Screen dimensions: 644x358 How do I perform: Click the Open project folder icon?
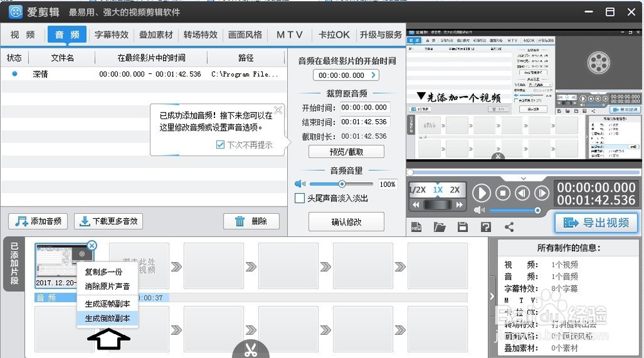pos(439,227)
